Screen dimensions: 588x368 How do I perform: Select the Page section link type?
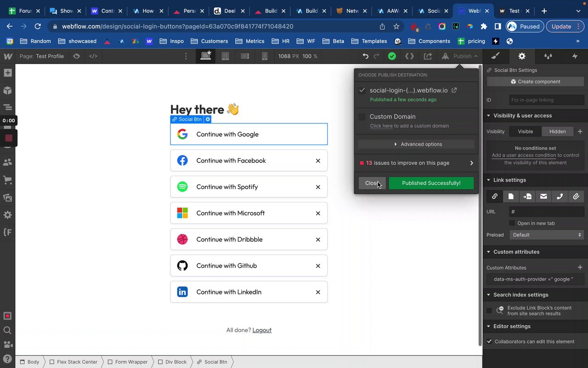[x=527, y=196]
